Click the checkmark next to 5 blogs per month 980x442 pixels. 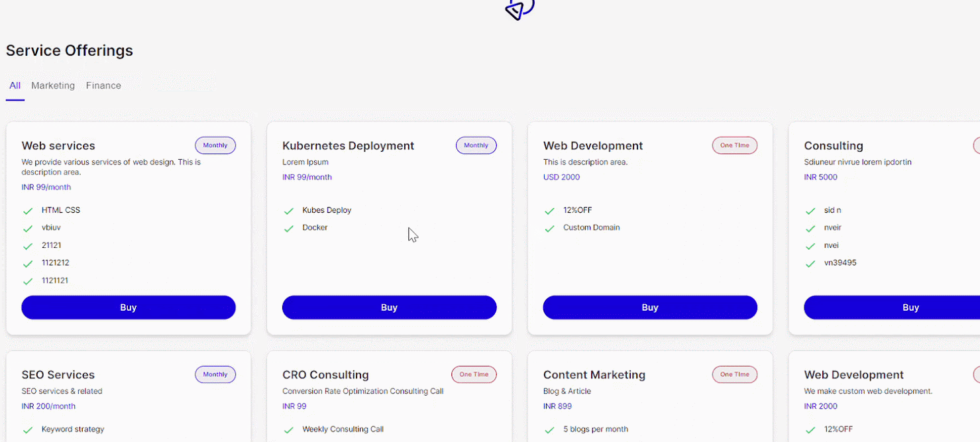549,429
